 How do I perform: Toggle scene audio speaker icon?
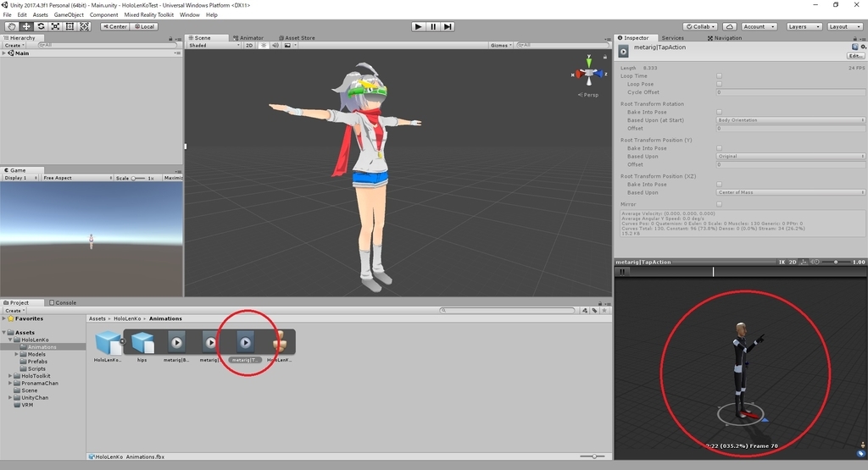tap(275, 46)
